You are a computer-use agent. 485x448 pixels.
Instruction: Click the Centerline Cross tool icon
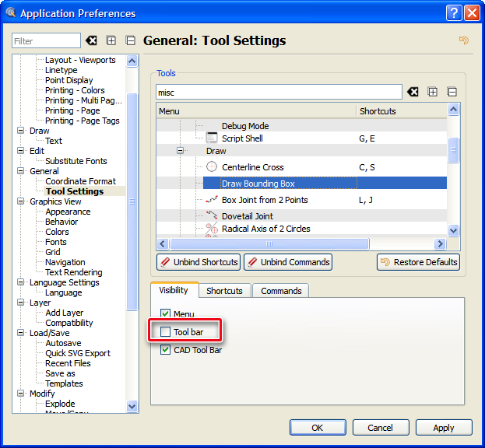212,167
